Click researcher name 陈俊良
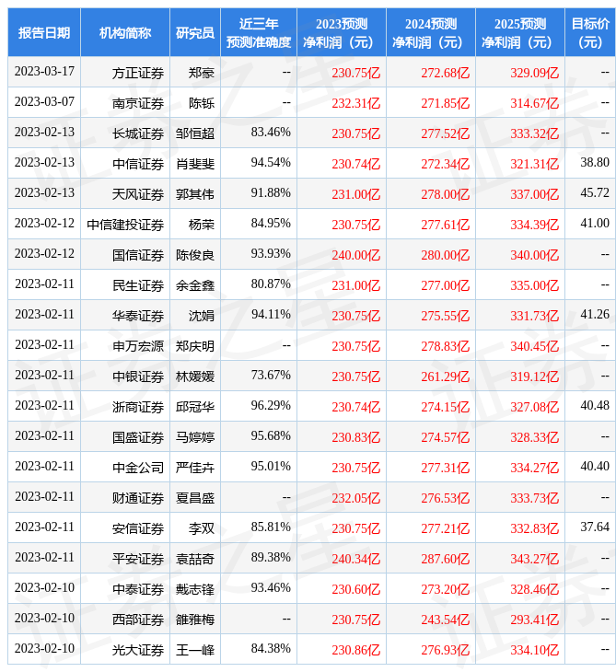 [x=195, y=255]
